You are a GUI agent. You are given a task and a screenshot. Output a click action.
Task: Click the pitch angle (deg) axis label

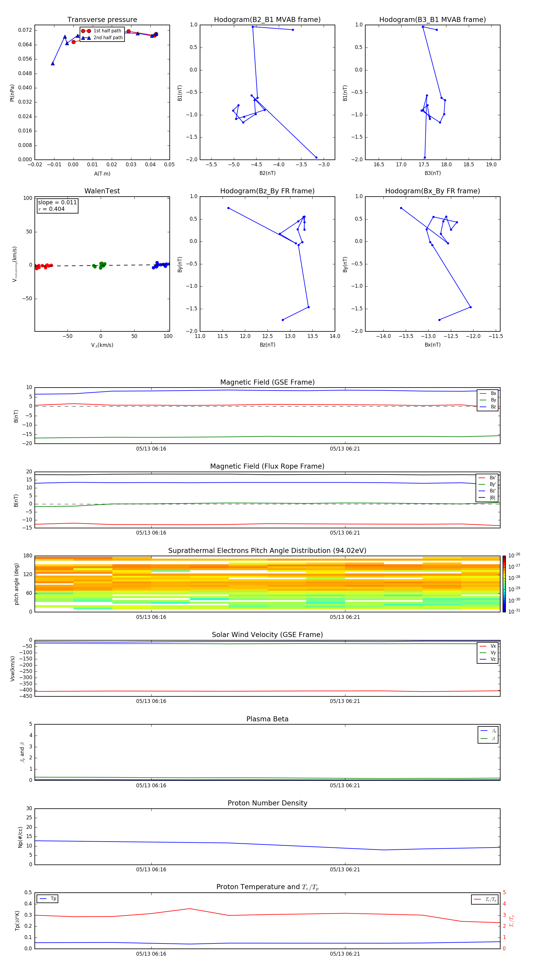click(16, 584)
